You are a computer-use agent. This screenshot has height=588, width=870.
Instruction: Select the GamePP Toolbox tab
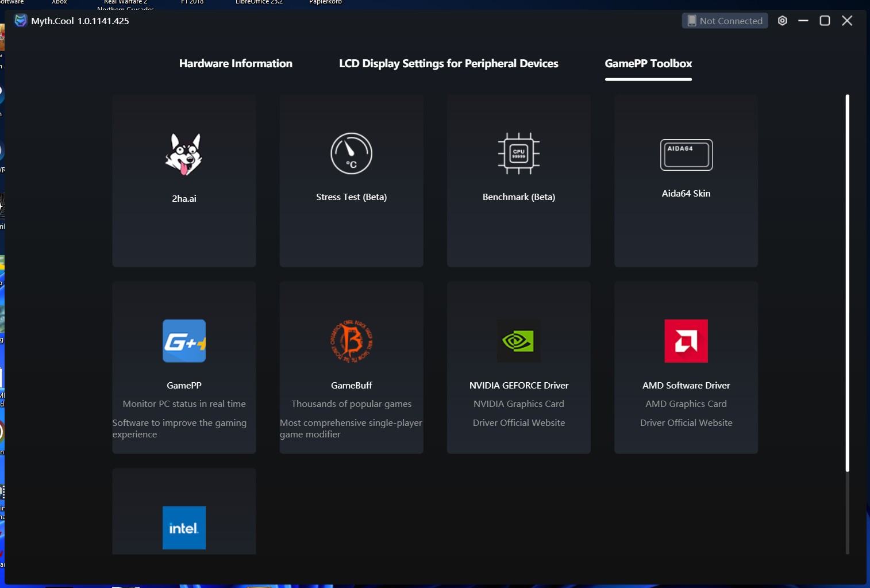coord(648,63)
